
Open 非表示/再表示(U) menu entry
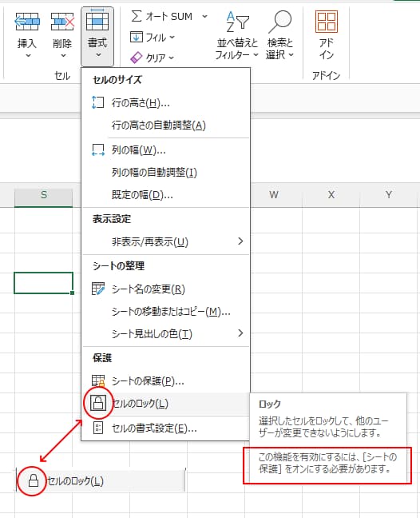165,242
